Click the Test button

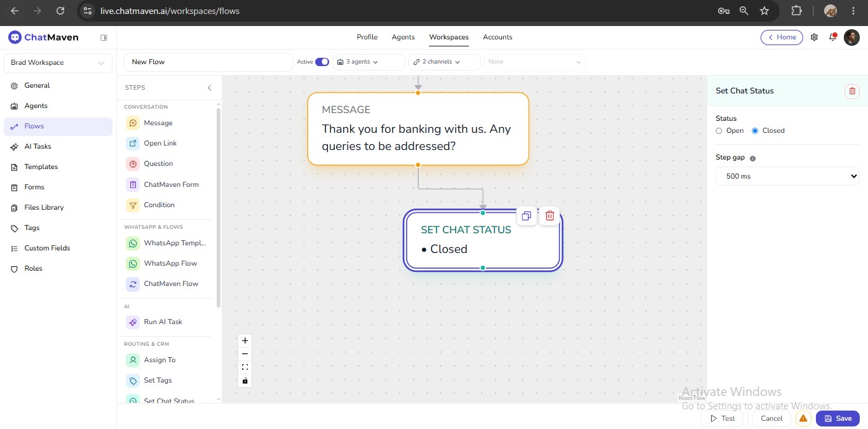point(722,418)
